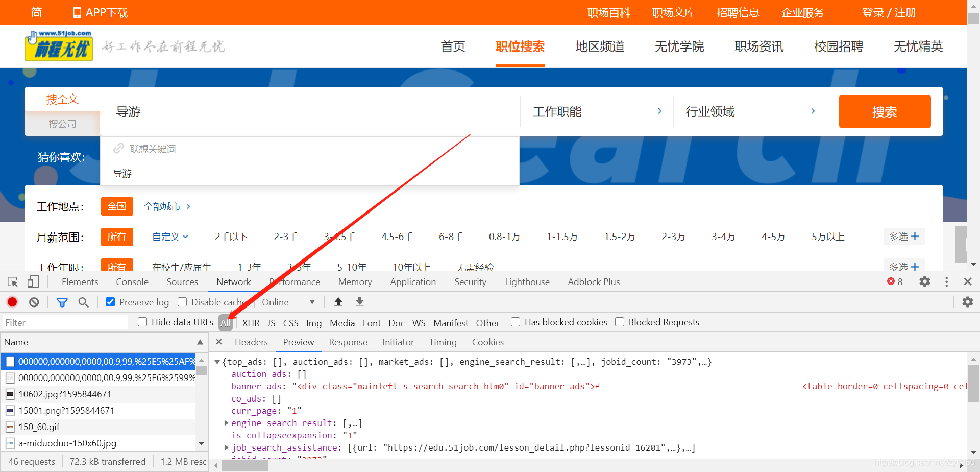Stop network recording with the red record icon
980x472 pixels.
coord(12,302)
